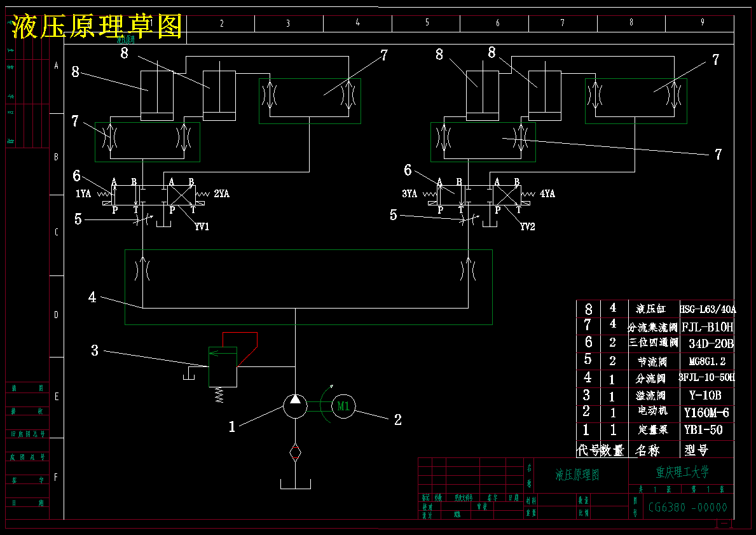Select model cell 34D-20B in parts table

click(x=711, y=344)
